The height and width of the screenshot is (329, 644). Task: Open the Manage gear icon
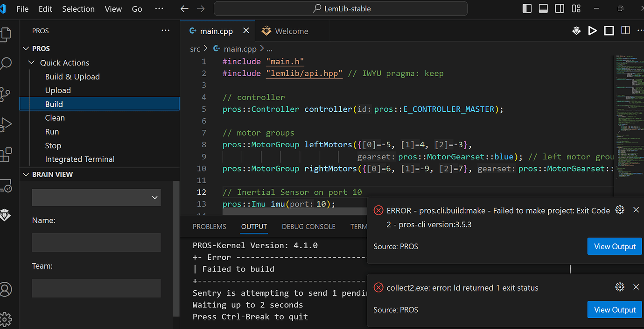pyautogui.click(x=6, y=319)
